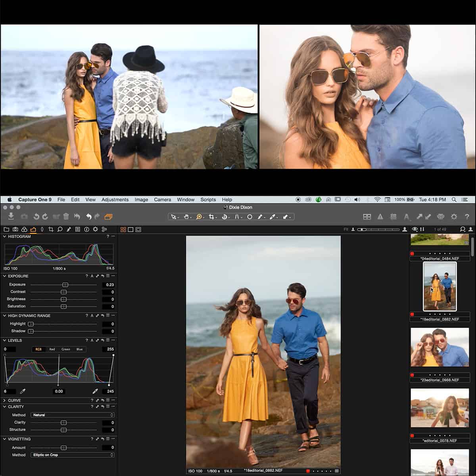Open the Adjustments menu
Viewport: 476px width, 476px height.
tap(115, 200)
